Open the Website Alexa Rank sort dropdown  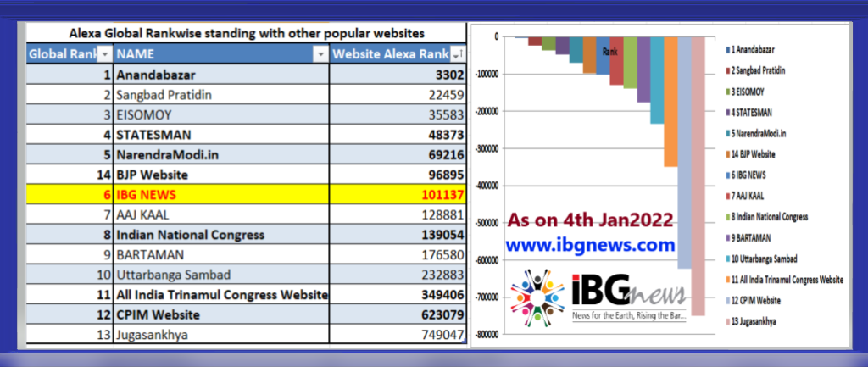457,54
